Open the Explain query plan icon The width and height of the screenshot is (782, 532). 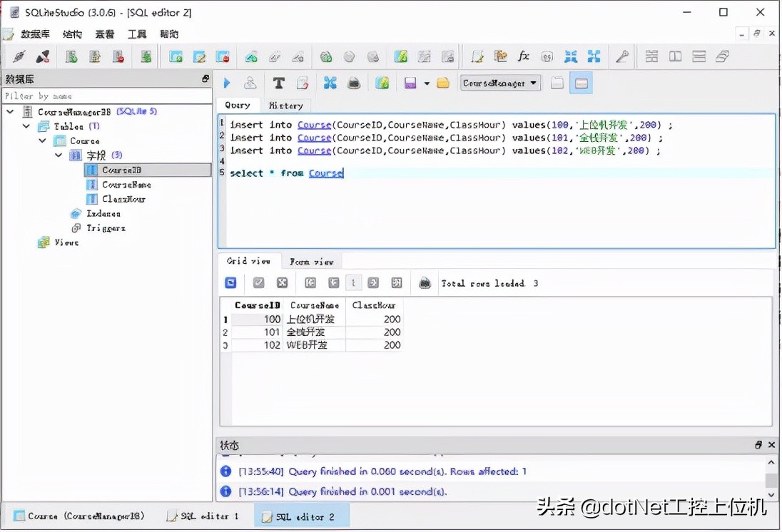[x=250, y=83]
